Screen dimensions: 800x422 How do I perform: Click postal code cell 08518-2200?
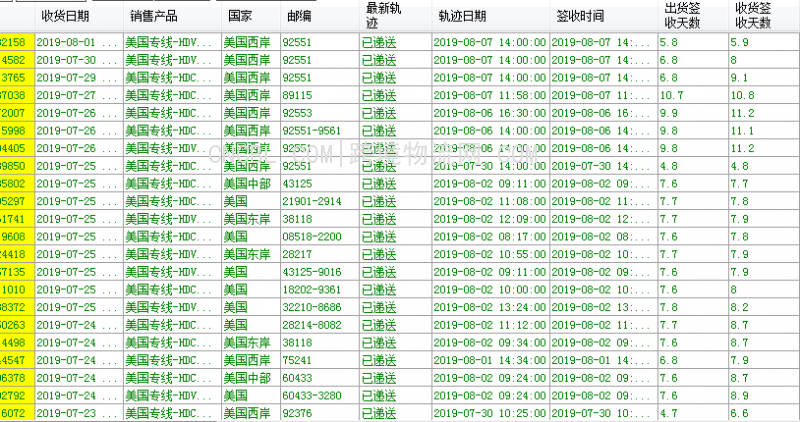click(x=319, y=236)
